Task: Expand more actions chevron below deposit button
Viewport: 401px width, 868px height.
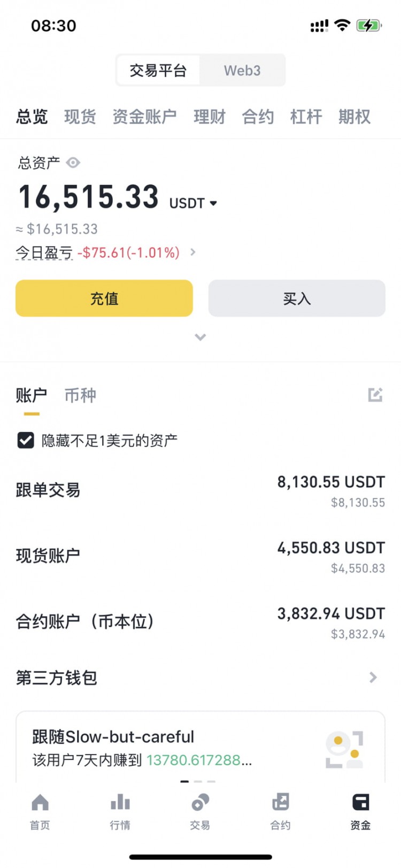Action: pyautogui.click(x=200, y=337)
